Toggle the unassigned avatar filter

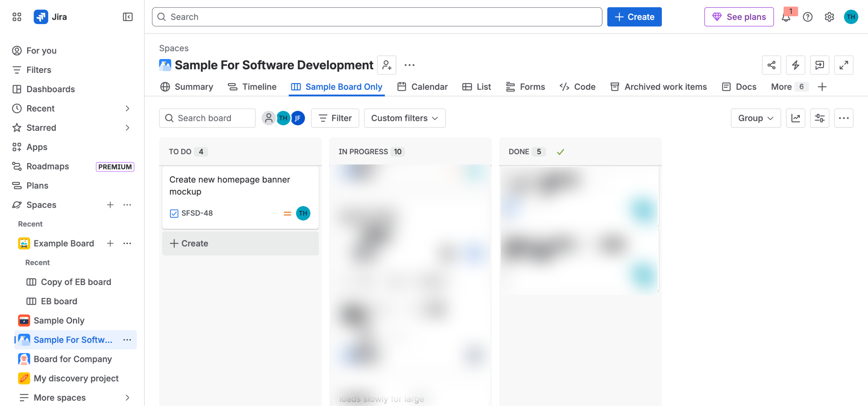click(x=269, y=118)
